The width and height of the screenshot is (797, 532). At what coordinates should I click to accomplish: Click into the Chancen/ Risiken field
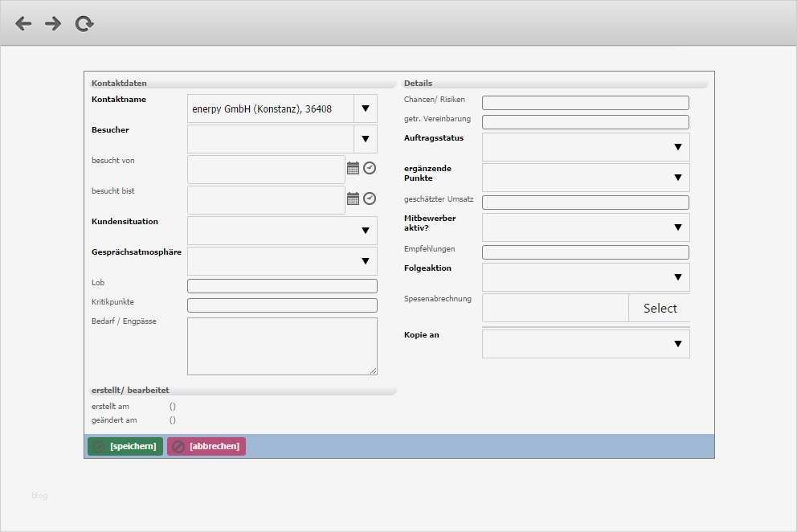[x=586, y=103]
